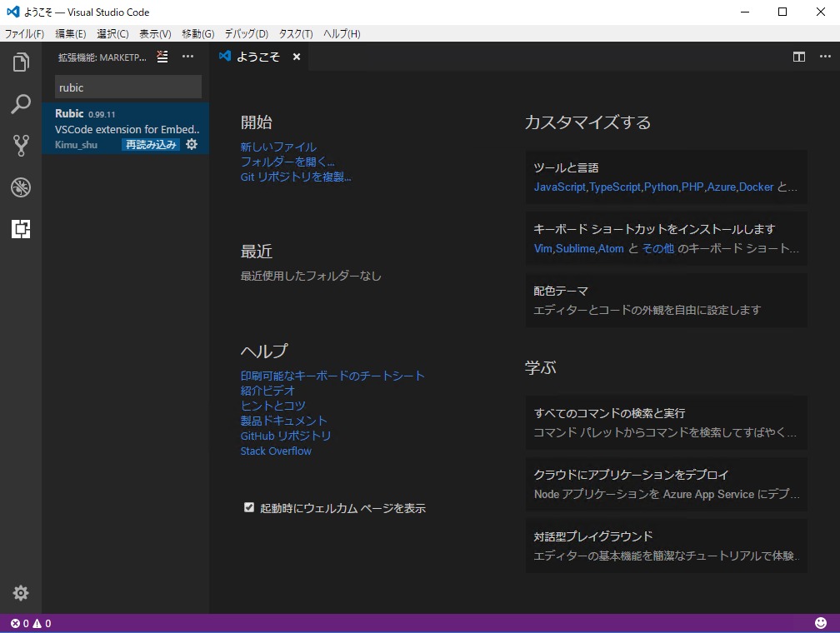The height and width of the screenshot is (633, 840).
Task: Open the 製品ドキュメント link
Action: click(283, 421)
